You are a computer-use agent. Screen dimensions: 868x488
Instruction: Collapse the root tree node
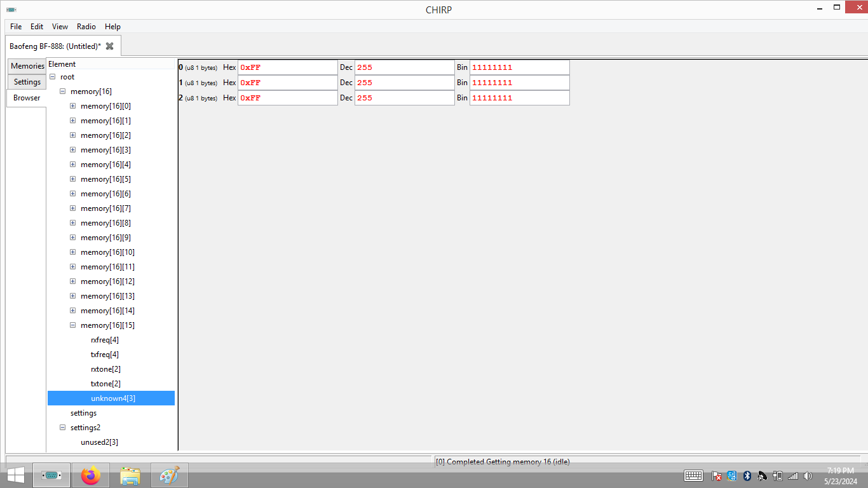pyautogui.click(x=53, y=77)
